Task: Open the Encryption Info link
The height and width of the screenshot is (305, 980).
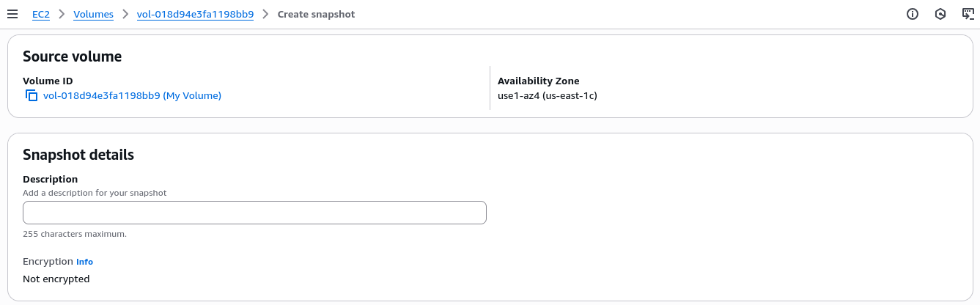Action: (84, 262)
